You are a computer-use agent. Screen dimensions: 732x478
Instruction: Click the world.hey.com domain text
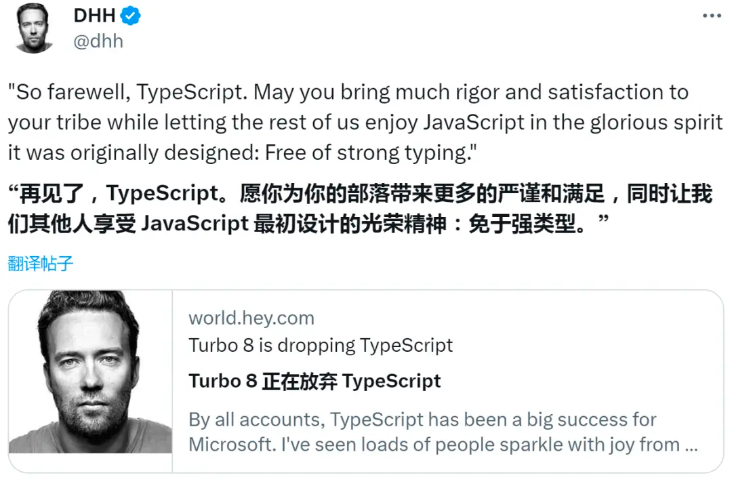[252, 318]
